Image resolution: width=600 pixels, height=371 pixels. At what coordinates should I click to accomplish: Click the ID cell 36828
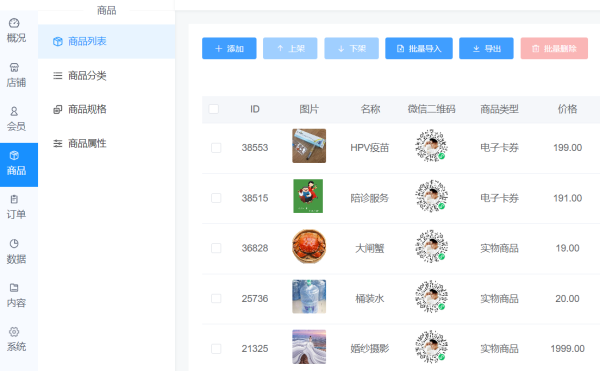coord(255,248)
